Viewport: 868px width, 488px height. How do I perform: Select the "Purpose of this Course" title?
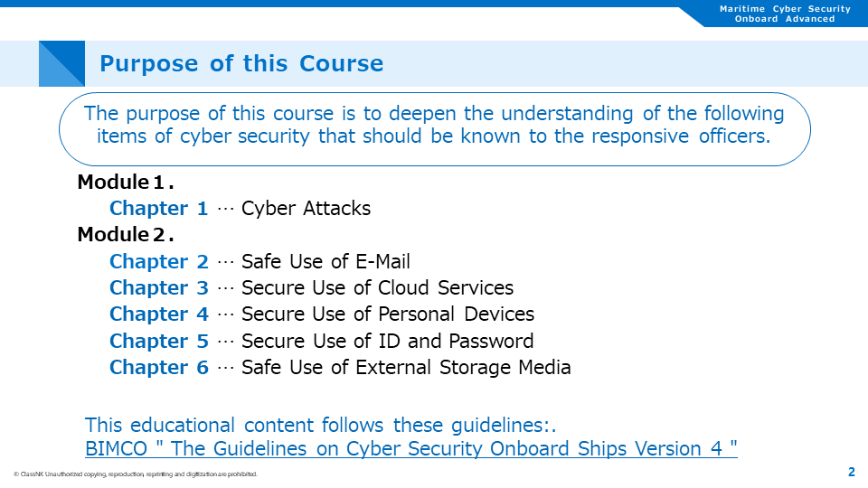[x=241, y=64]
